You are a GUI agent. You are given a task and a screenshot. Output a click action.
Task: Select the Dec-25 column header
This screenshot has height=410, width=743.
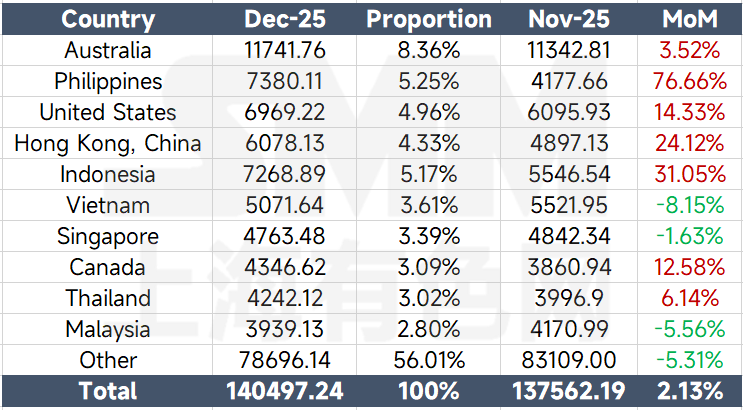[x=285, y=19]
